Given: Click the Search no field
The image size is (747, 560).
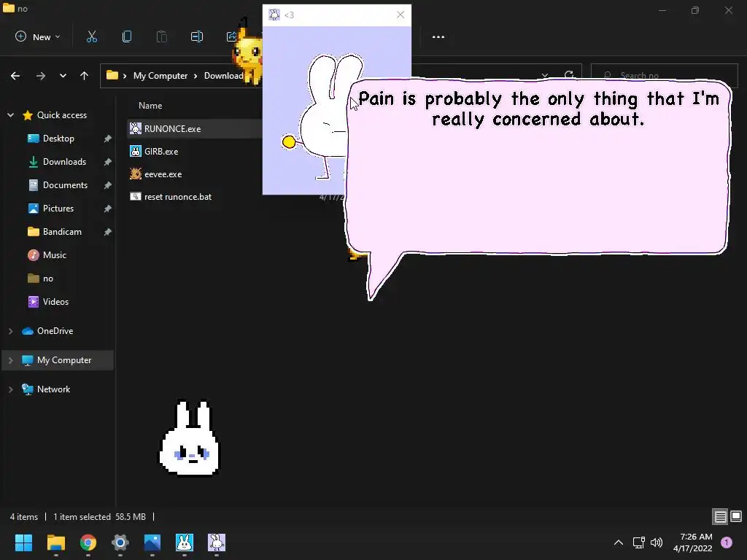Looking at the screenshot, I should coord(664,76).
